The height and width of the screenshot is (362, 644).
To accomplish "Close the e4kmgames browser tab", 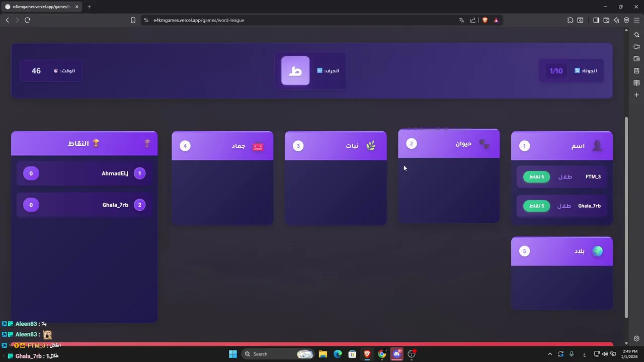I will pyautogui.click(x=77, y=7).
